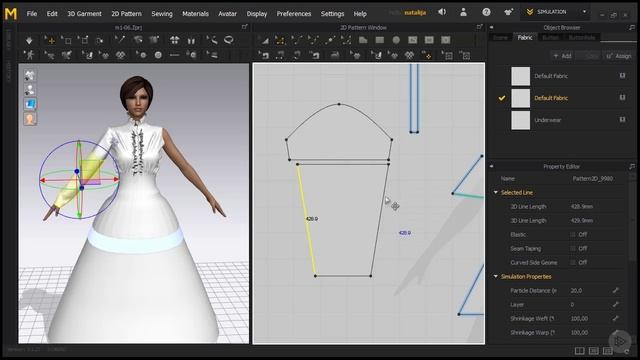Click the Simulate down-arrow icon in 3D toolbar
This screenshot has width=640, height=360.
click(x=29, y=40)
